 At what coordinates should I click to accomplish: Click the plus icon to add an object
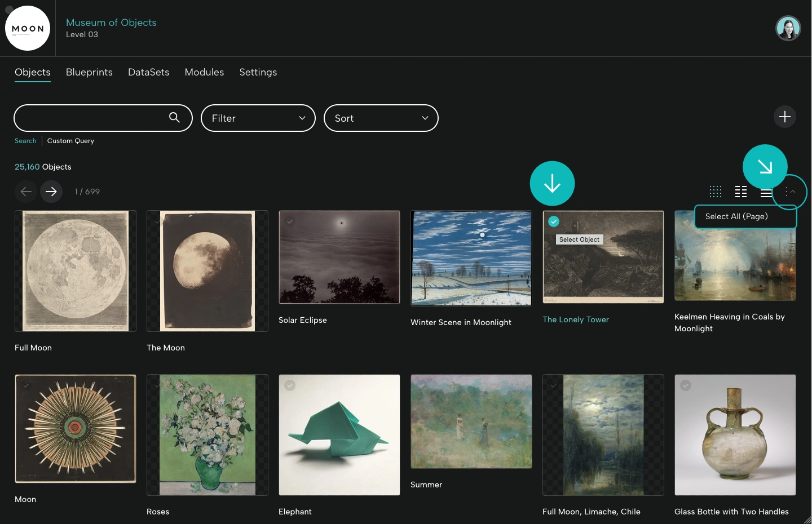(x=785, y=117)
